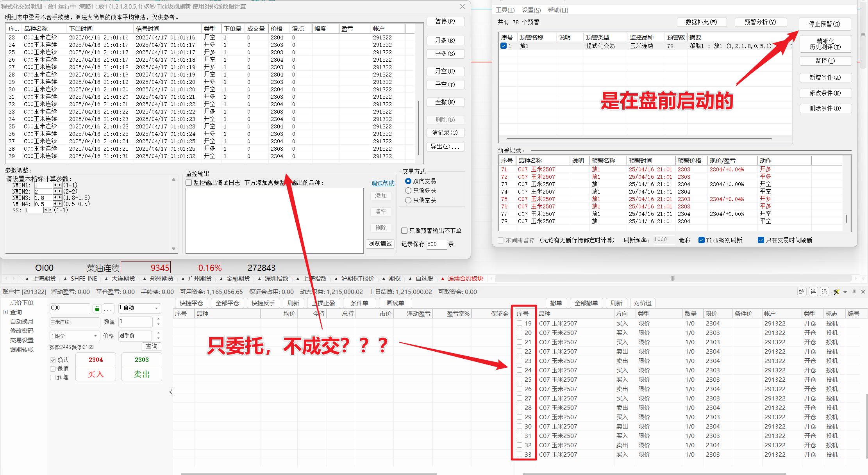The image size is (868, 475).
Task: Select 只做空头 radio option
Action: 408,200
